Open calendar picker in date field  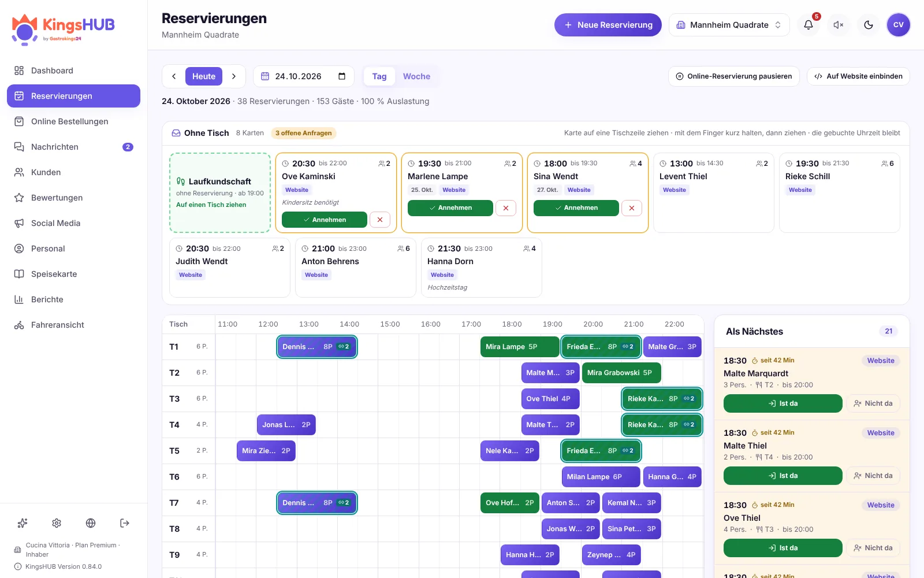[342, 76]
